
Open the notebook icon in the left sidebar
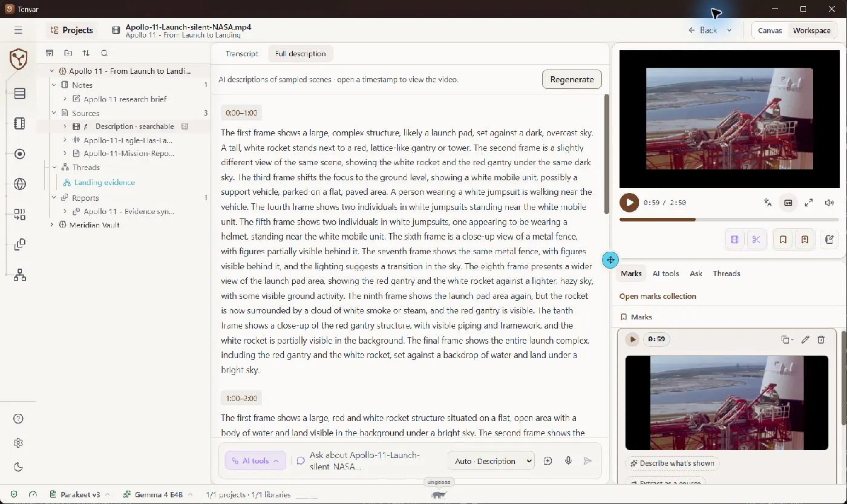(x=19, y=123)
